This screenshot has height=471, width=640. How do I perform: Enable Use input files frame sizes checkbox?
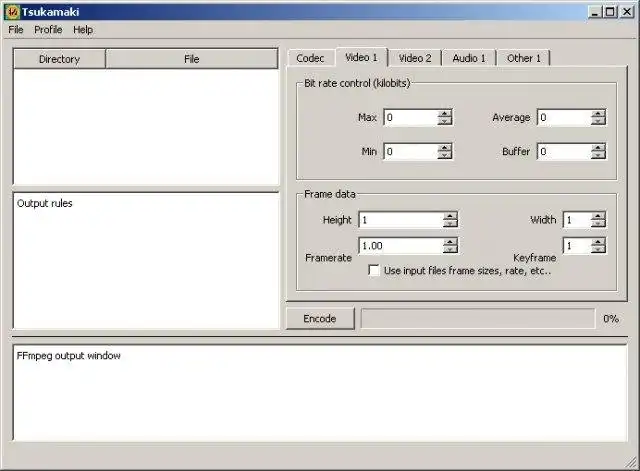tap(374, 270)
